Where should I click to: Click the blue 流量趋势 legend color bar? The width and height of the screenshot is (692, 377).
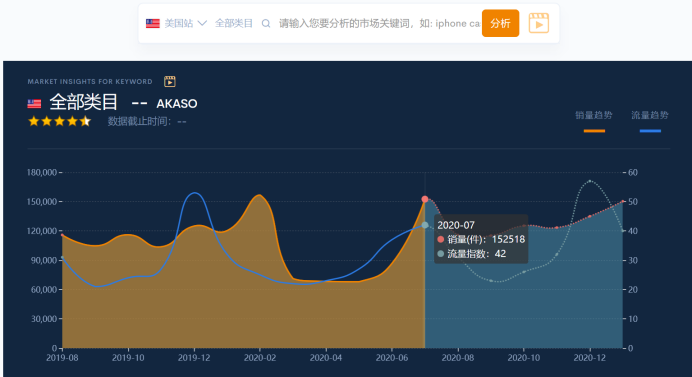pyautogui.click(x=650, y=131)
